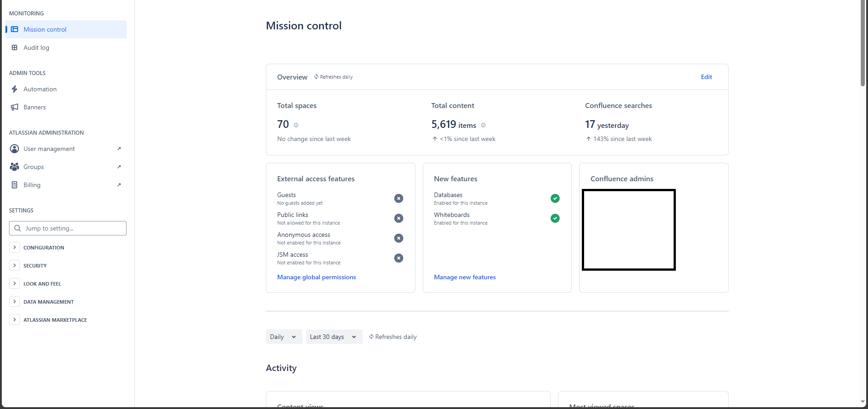The height and width of the screenshot is (409, 868).
Task: Expand the CONFIGURATION settings section
Action: [14, 247]
